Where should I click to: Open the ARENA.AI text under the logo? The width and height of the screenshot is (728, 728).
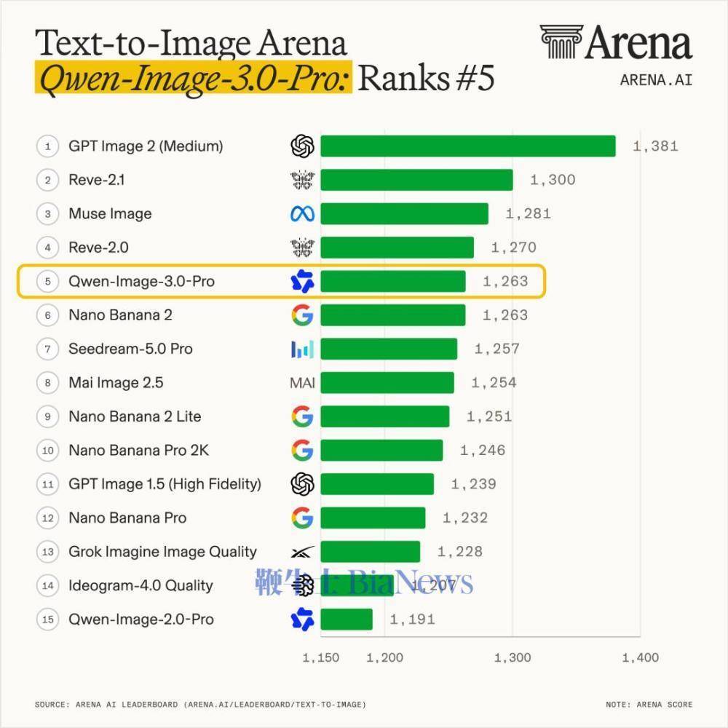coord(656,80)
